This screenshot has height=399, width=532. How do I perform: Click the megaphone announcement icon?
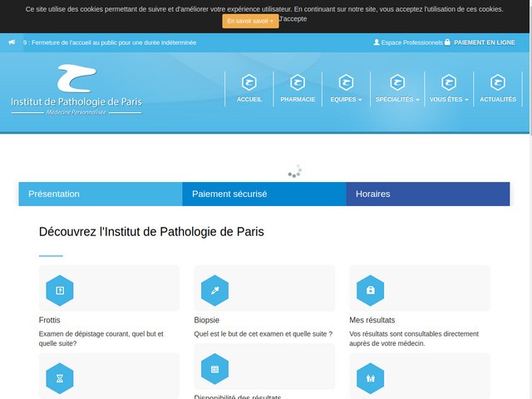pos(12,42)
